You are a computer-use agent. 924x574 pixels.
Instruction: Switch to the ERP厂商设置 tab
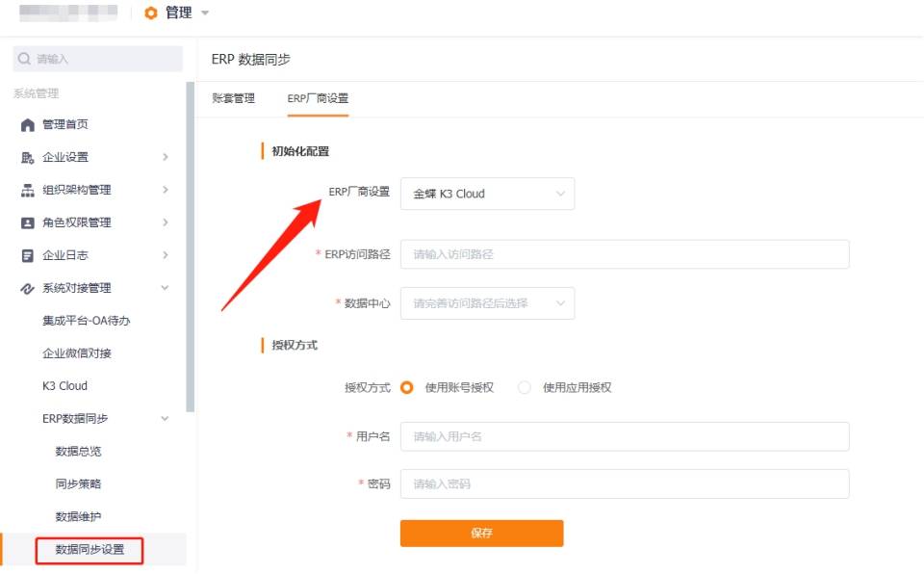(318, 98)
